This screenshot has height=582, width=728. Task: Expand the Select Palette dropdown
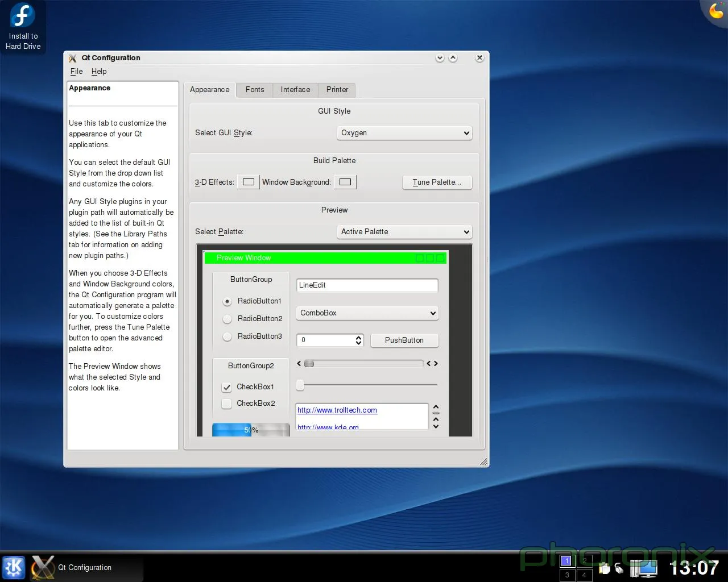click(x=404, y=232)
